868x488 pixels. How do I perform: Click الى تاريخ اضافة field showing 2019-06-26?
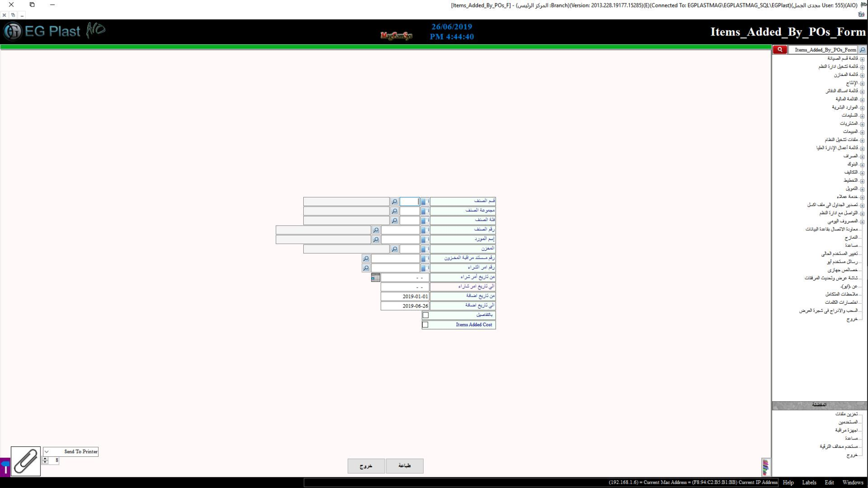405,306
